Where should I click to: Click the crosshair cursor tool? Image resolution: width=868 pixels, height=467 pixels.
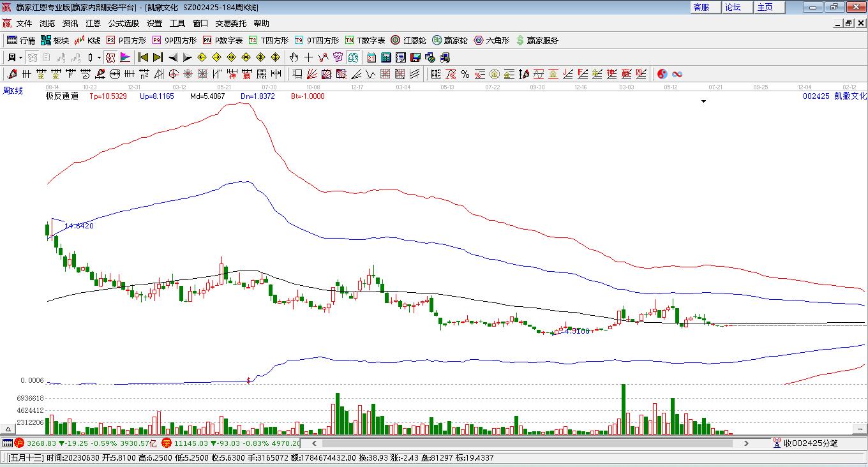(x=309, y=57)
